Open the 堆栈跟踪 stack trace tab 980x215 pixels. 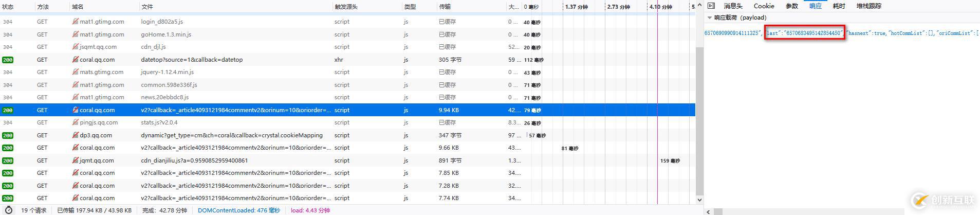[x=869, y=6]
